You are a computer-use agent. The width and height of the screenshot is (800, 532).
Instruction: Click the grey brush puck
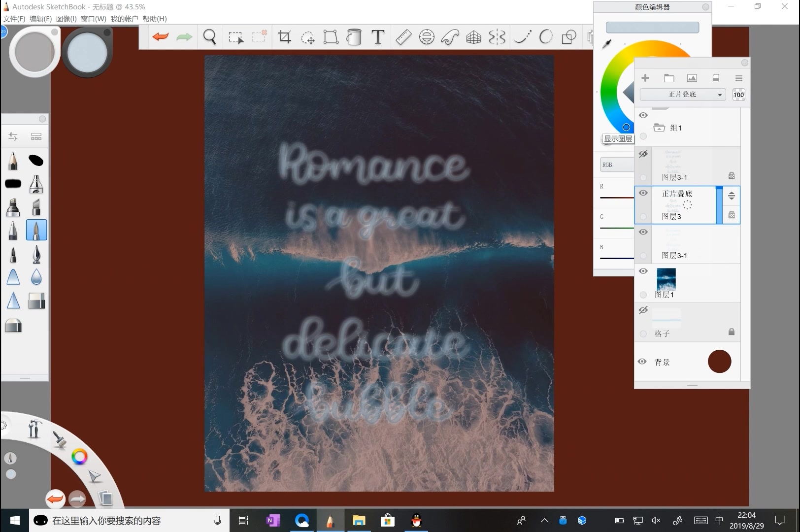click(34, 51)
